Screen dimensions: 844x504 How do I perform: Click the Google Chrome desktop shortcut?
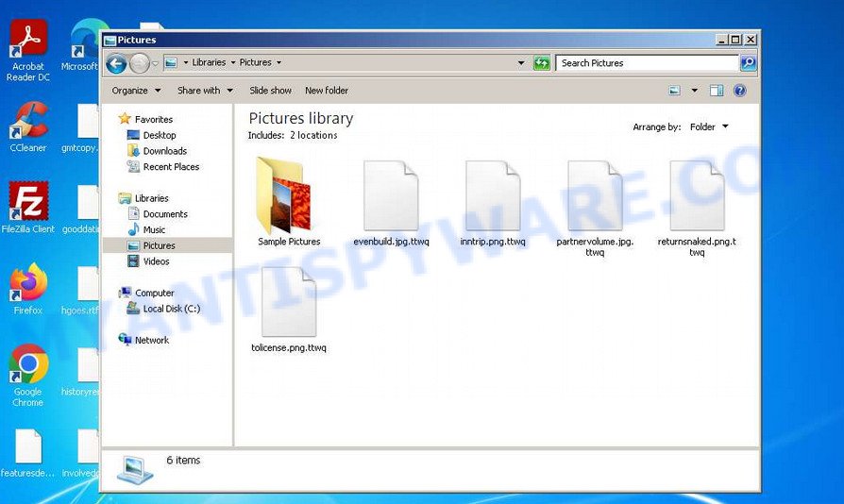28,376
